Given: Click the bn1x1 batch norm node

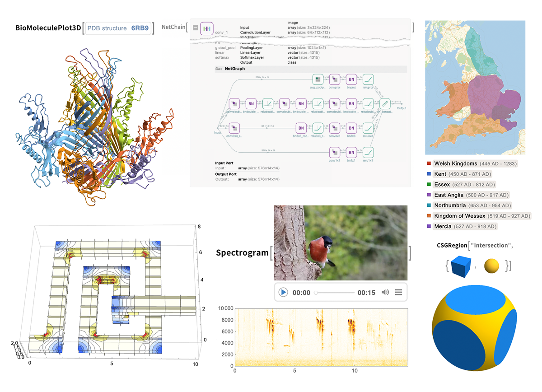Looking at the screenshot, I should coord(352,153).
